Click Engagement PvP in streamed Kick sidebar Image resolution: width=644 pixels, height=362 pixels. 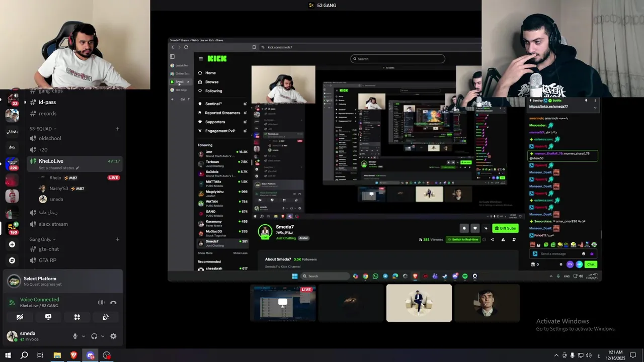220,131
